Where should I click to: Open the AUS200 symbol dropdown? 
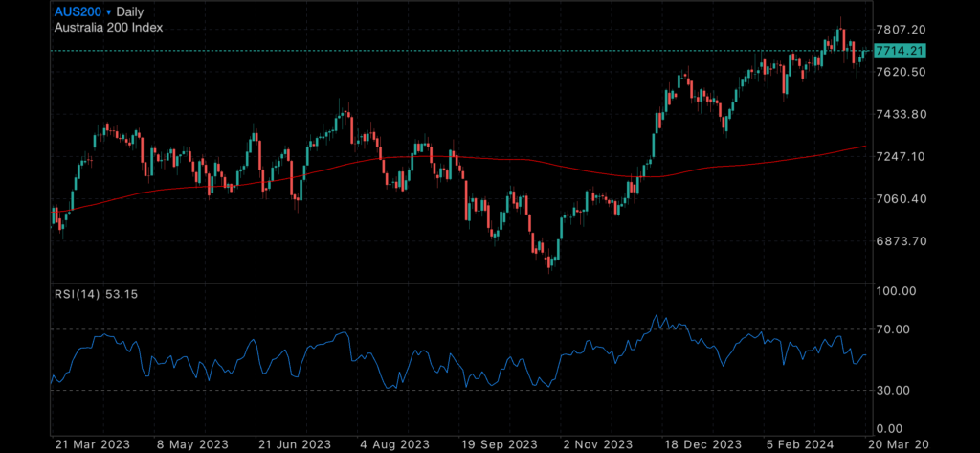coord(83,11)
